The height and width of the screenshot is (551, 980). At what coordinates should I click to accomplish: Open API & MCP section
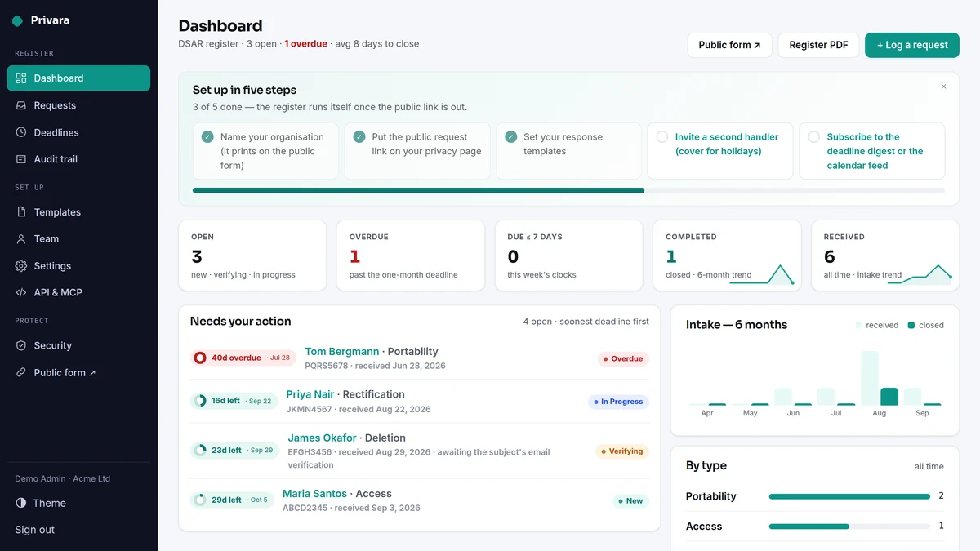click(x=78, y=292)
